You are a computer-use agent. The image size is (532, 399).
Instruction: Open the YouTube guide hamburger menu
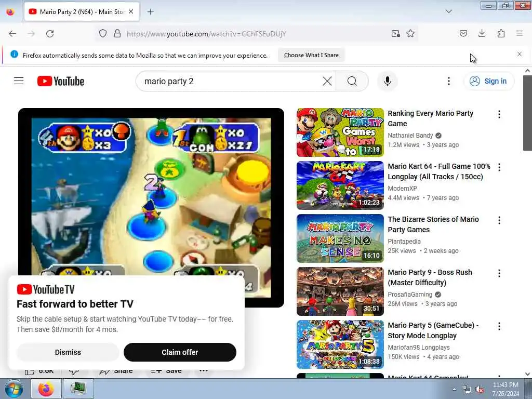coord(19,81)
